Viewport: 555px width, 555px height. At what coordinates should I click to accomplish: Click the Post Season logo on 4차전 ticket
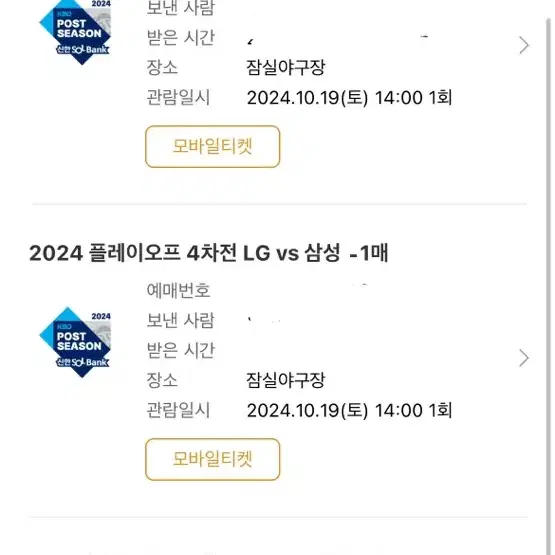pos(75,342)
